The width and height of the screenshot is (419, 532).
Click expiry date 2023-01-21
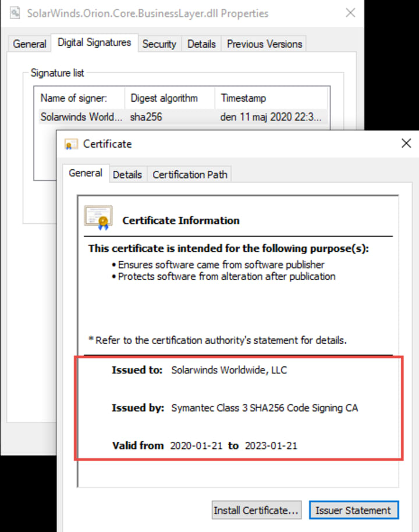tap(271, 445)
